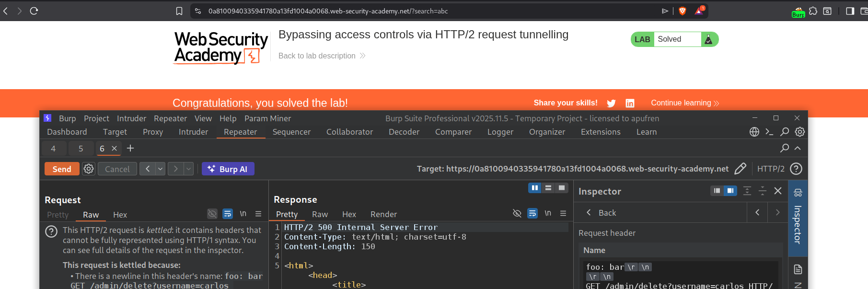Toggle request line wrap button
The height and width of the screenshot is (289, 868).
[228, 214]
